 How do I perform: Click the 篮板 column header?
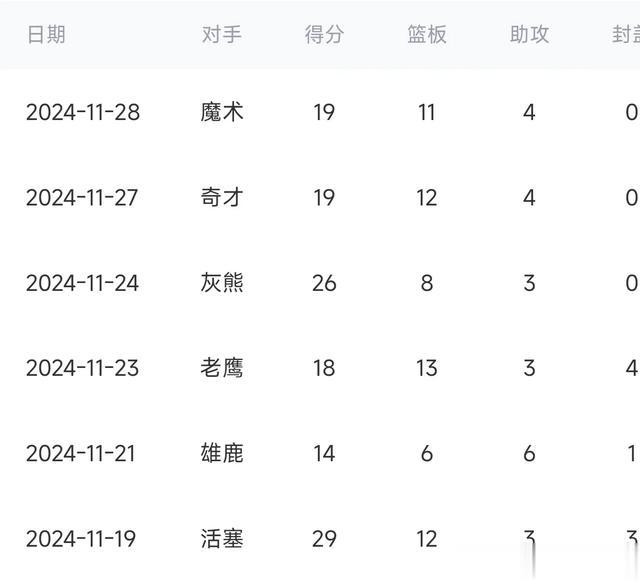[427, 35]
